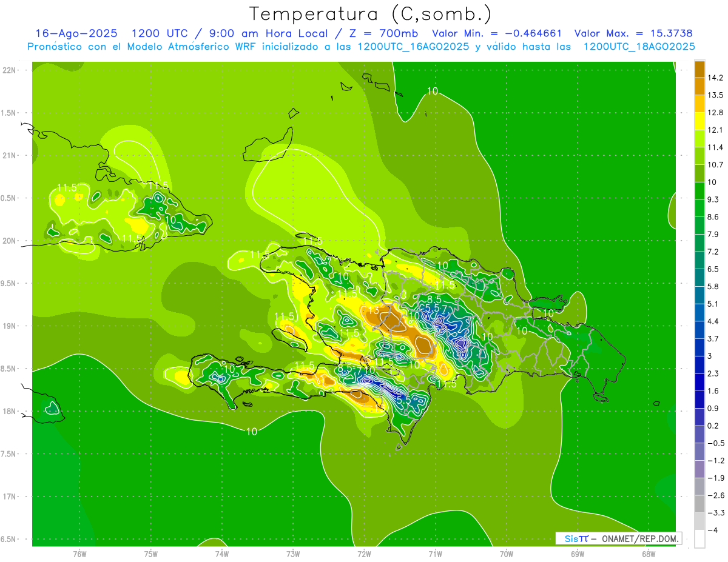Click the '20N' latitude axis label
The width and height of the screenshot is (728, 562).
coord(8,241)
